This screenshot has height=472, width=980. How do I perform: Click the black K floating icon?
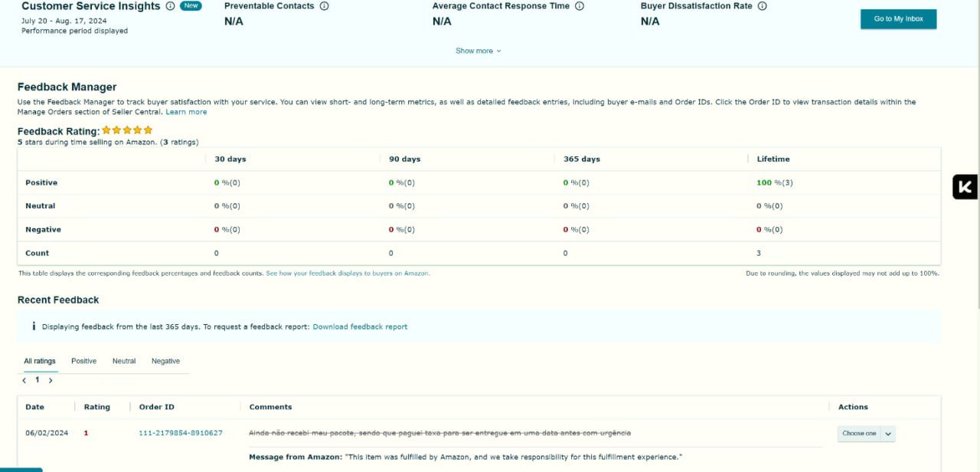965,187
